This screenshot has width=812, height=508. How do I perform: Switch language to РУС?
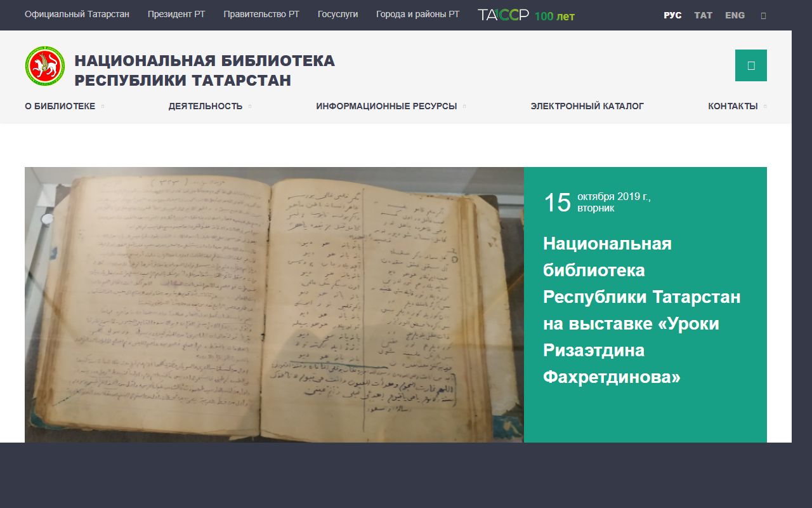(x=672, y=15)
